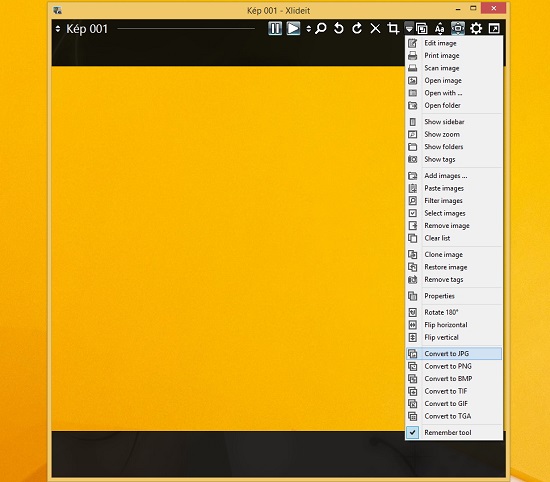Pause the slideshow with the pause button
Image resolution: width=550 pixels, height=482 pixels.
coord(275,28)
